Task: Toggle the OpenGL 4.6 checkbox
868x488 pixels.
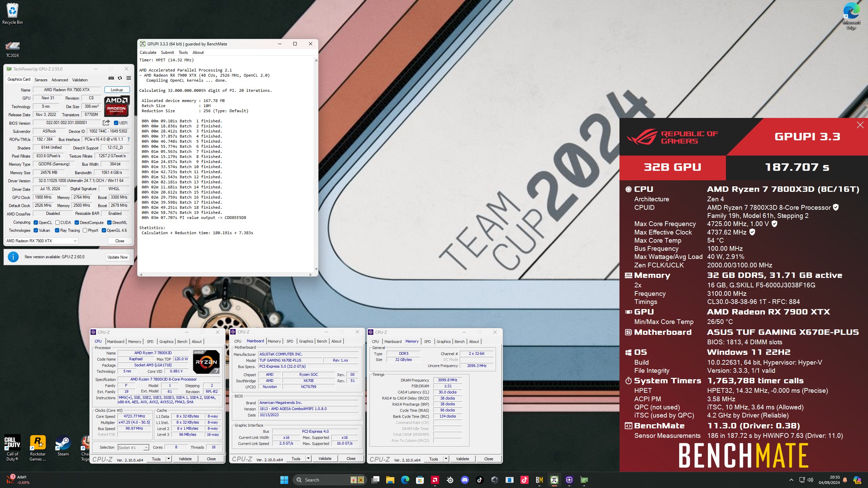Action: (x=104, y=230)
